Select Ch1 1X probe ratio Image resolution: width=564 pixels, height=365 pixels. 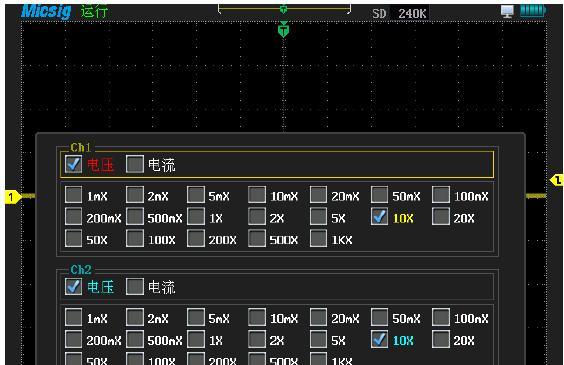tap(196, 217)
